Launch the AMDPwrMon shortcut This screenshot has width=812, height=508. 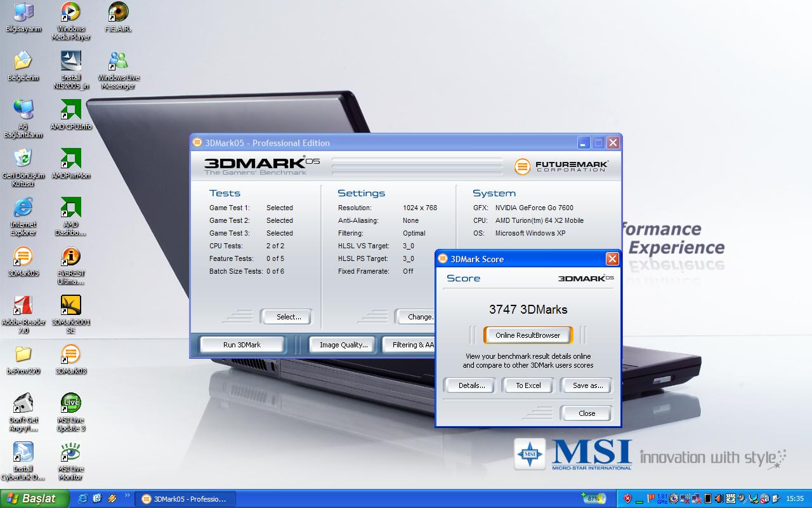tap(70, 164)
